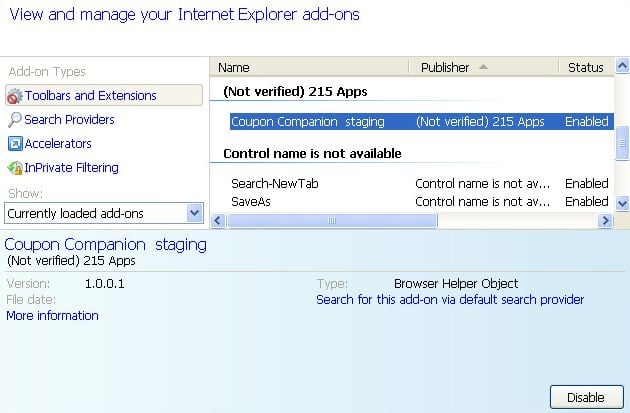Disable the selected add-on
The height and width of the screenshot is (413, 630).
(x=585, y=397)
